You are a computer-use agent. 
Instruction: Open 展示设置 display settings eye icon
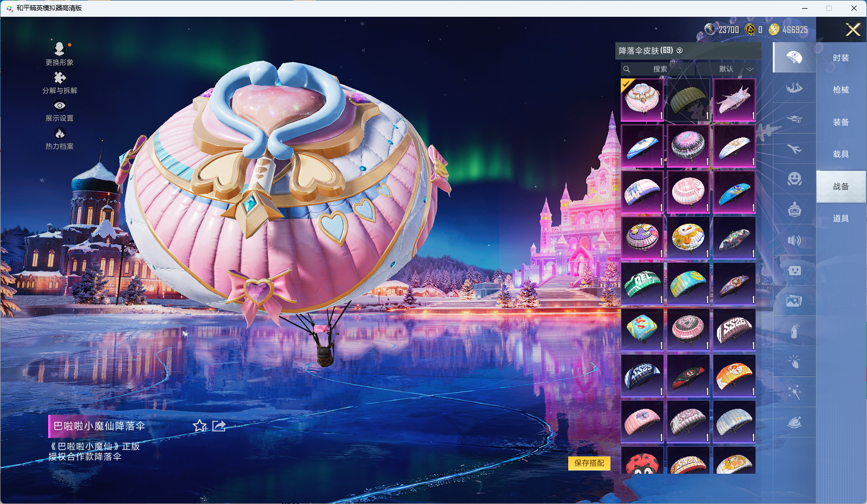[60, 106]
